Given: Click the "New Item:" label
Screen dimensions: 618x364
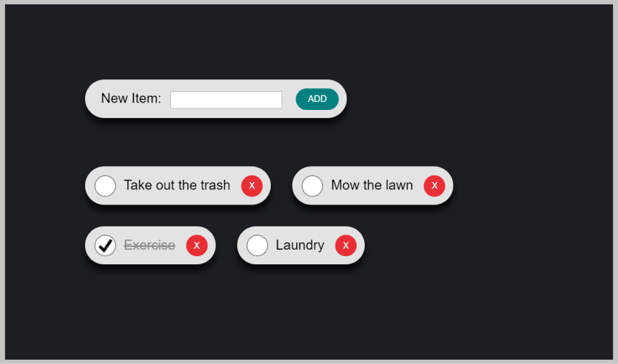Looking at the screenshot, I should [x=131, y=98].
